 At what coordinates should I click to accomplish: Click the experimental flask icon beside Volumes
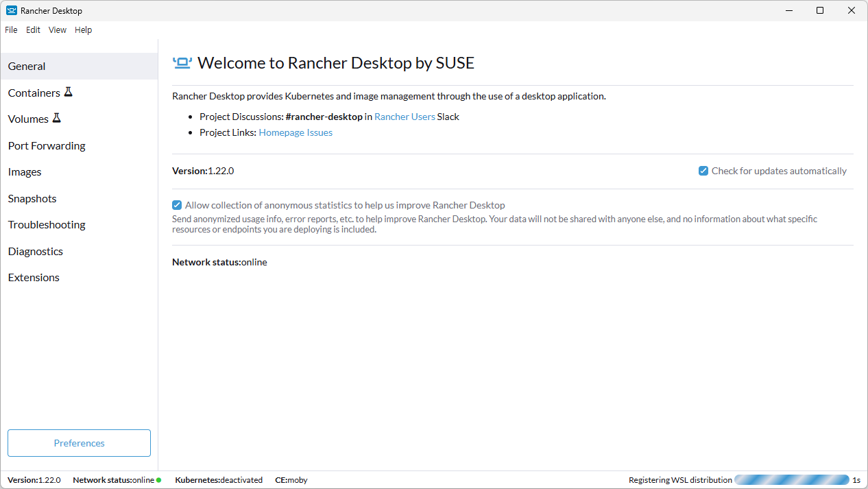[57, 118]
